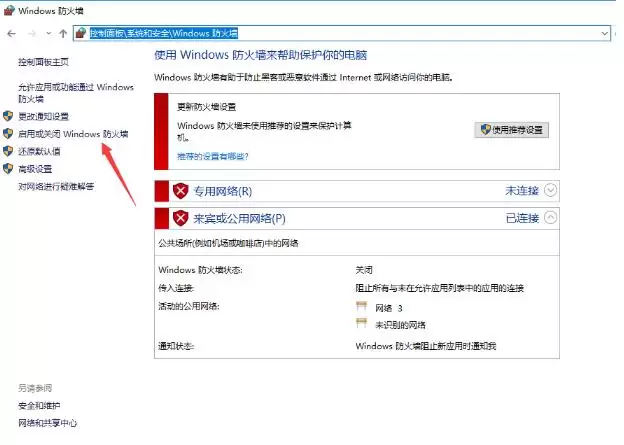The width and height of the screenshot is (624, 445).
Task: Open 更改通知设置 link
Action: 43,117
